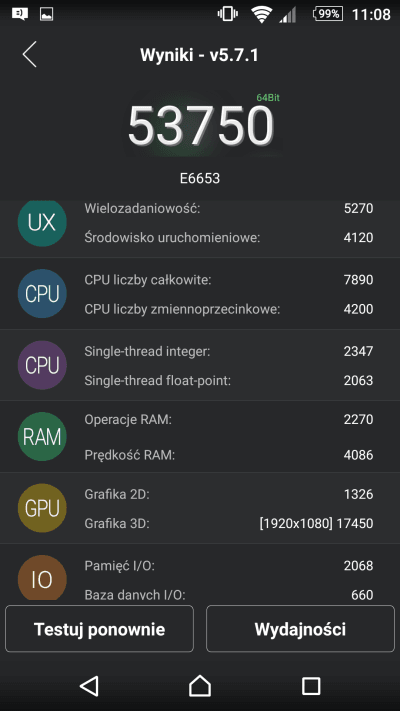Tap the recent apps square icon
This screenshot has width=400, height=711.
coord(311,686)
